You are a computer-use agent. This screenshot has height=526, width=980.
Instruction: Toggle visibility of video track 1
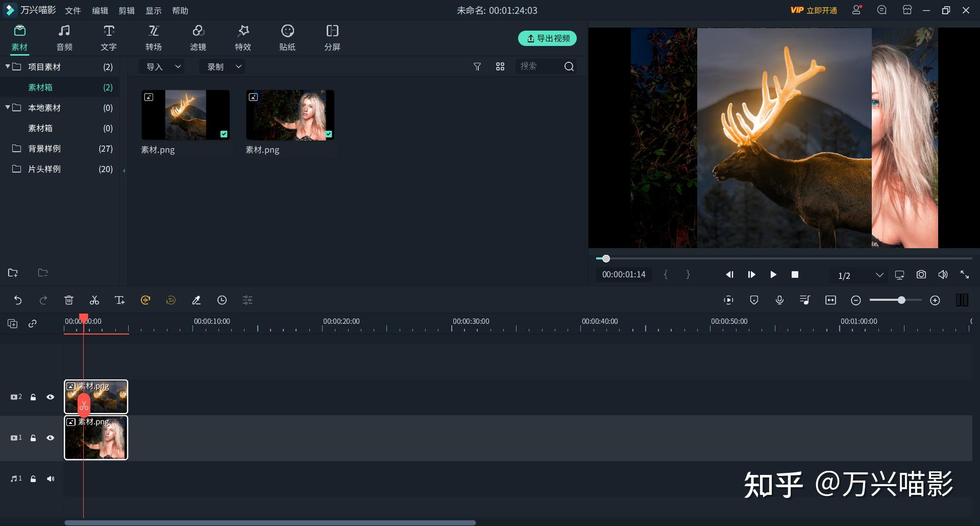(x=50, y=438)
